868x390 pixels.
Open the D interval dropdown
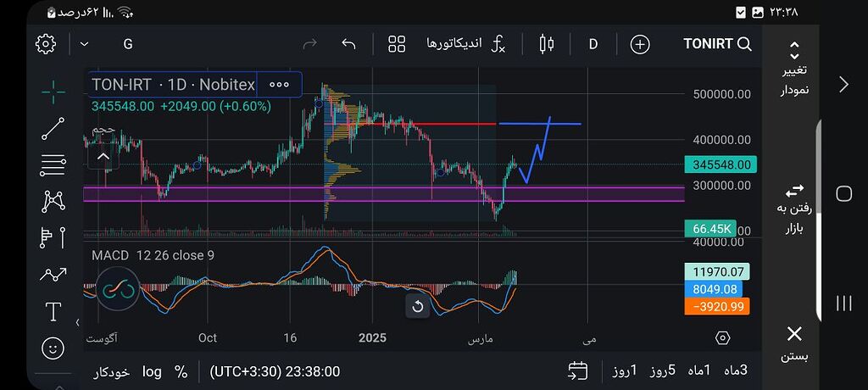pyautogui.click(x=593, y=44)
